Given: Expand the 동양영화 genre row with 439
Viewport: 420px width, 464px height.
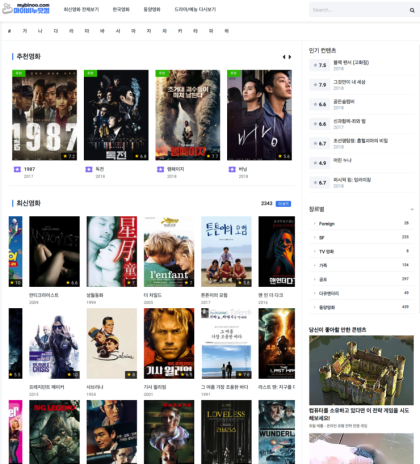Looking at the screenshot, I should [362, 307].
